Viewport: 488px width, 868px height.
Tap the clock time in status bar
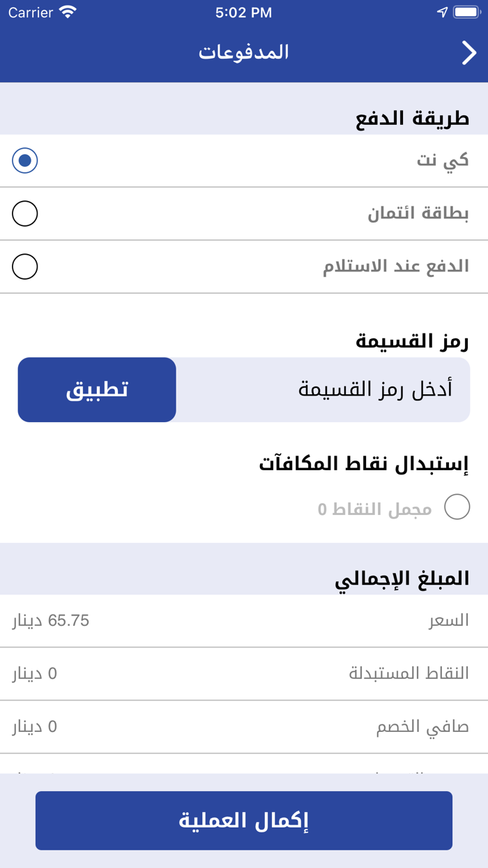(243, 12)
